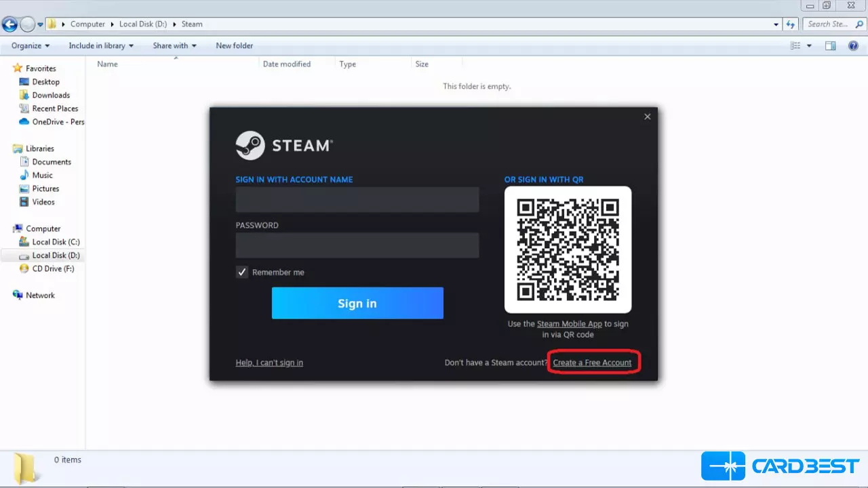868x488 pixels.
Task: Click the Favorites star icon
Action: [x=18, y=68]
